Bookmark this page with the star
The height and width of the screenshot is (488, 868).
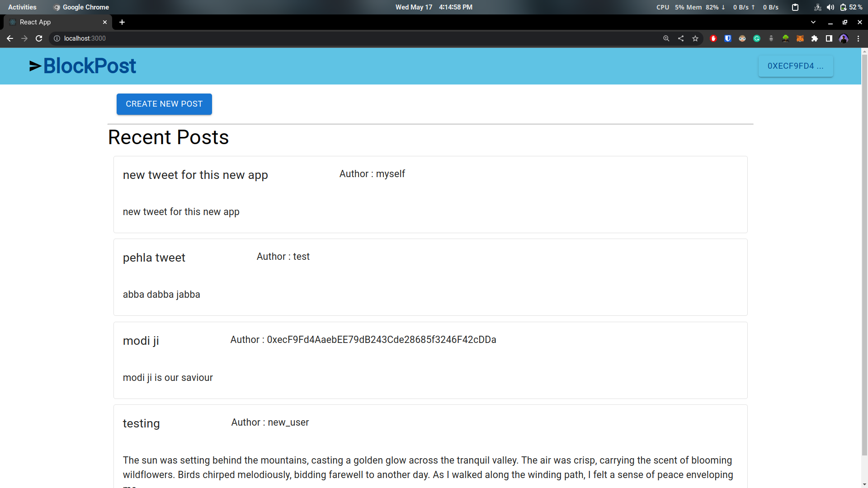[x=695, y=39]
